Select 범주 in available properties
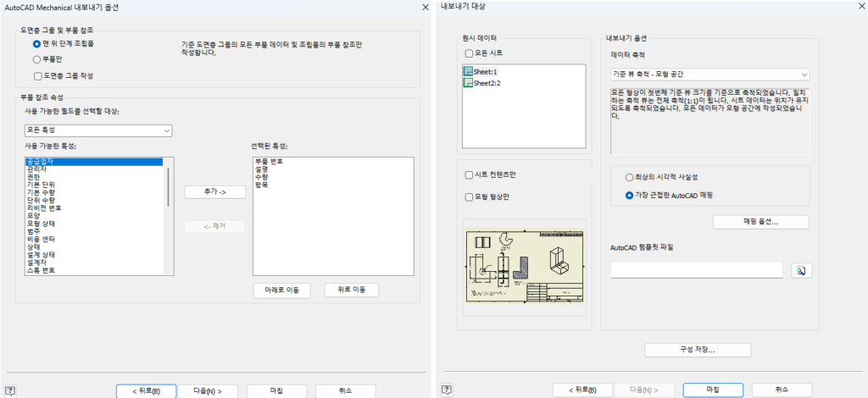The height and width of the screenshot is (398, 868). [x=32, y=231]
